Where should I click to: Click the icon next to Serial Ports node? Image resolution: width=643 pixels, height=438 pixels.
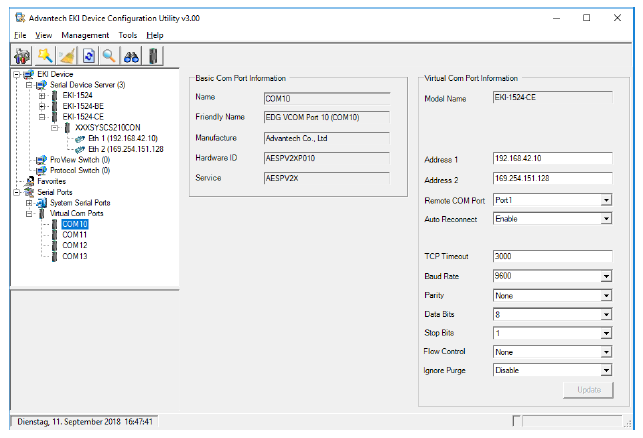point(29,192)
